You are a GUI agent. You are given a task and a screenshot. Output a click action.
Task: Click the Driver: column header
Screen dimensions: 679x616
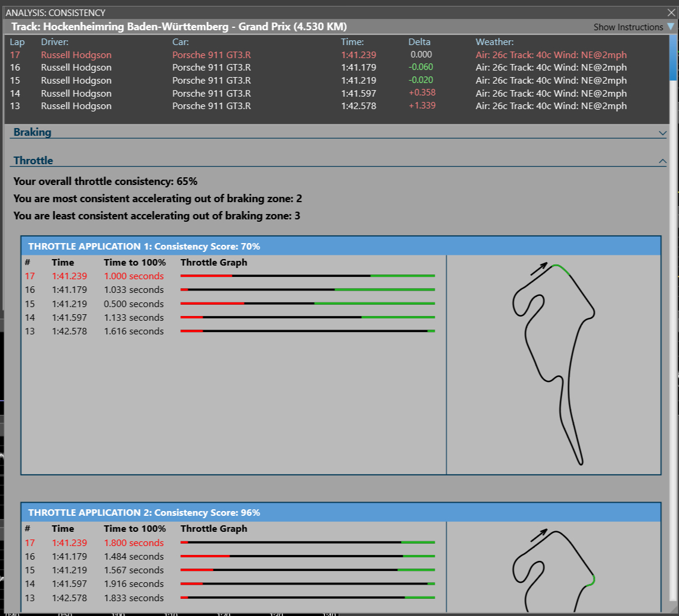[55, 42]
